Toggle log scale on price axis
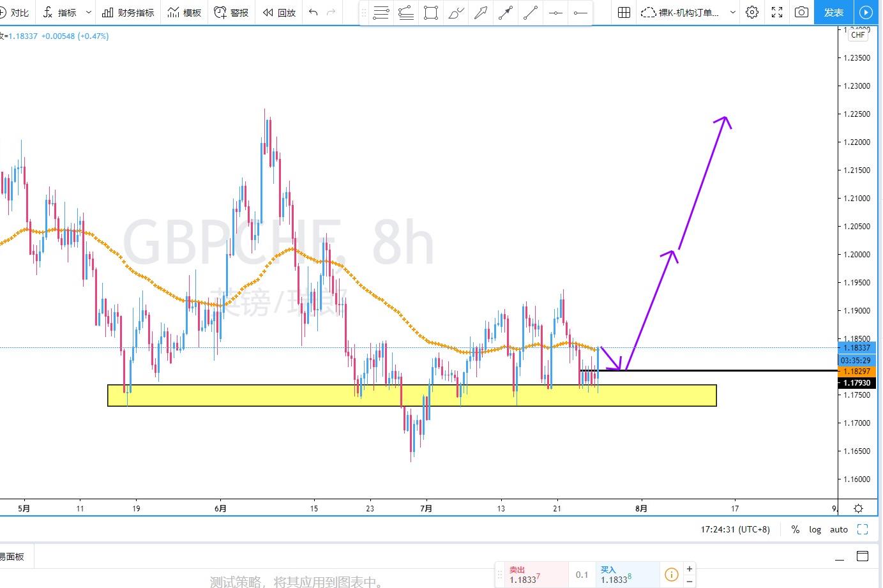The image size is (883, 588). click(x=815, y=529)
